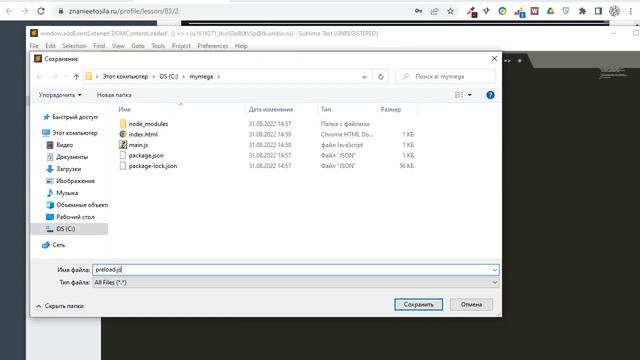Open Sublime Text View menu
Viewport: 640px width, 360px height.
(118, 46)
